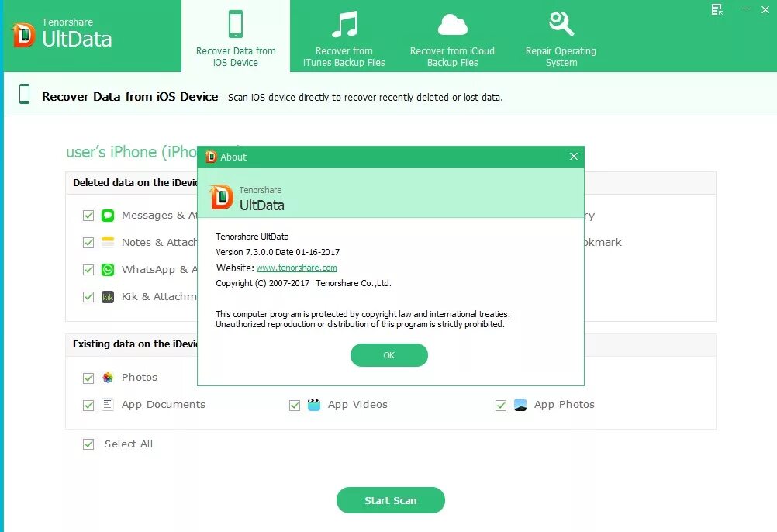Confirm the About dialog with OK

point(389,355)
